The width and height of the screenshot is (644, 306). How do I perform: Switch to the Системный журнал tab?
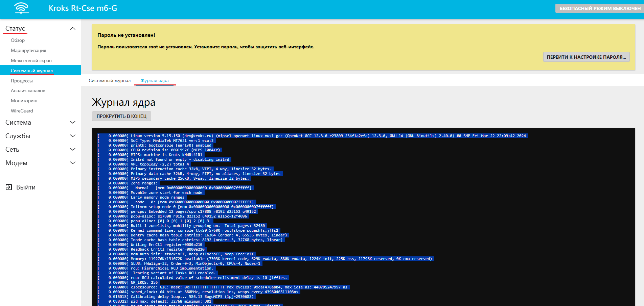coord(110,80)
